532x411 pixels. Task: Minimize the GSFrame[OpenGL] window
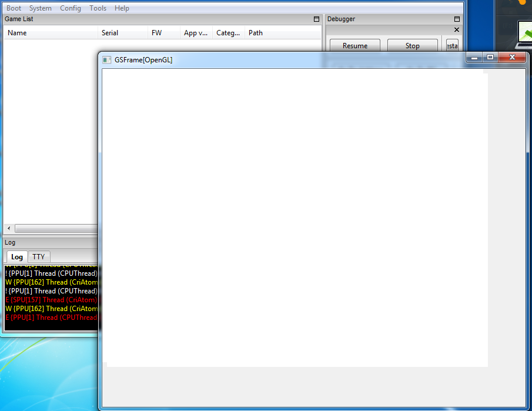point(474,58)
